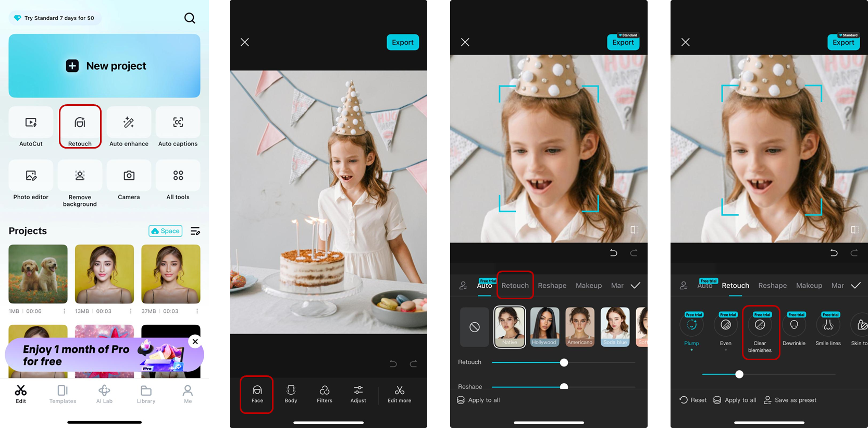The image size is (868, 428).
Task: Undo in the Native presets screen
Action: coord(614,253)
